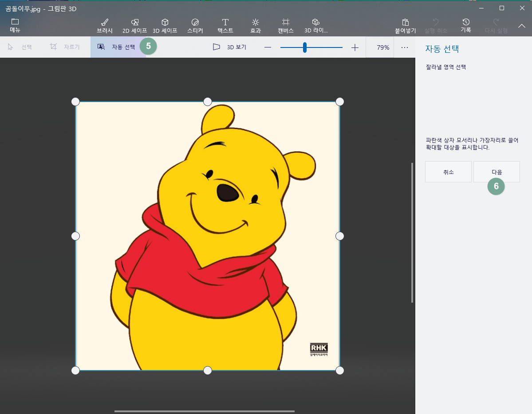Click the top-left selection corner handle
Image resolution: width=532 pixels, height=414 pixels.
click(x=75, y=102)
